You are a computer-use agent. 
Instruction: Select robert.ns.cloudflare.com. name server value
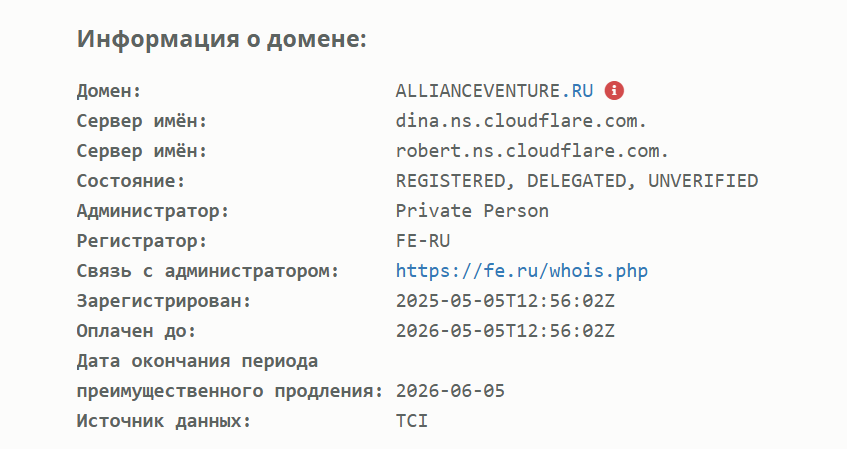point(532,151)
